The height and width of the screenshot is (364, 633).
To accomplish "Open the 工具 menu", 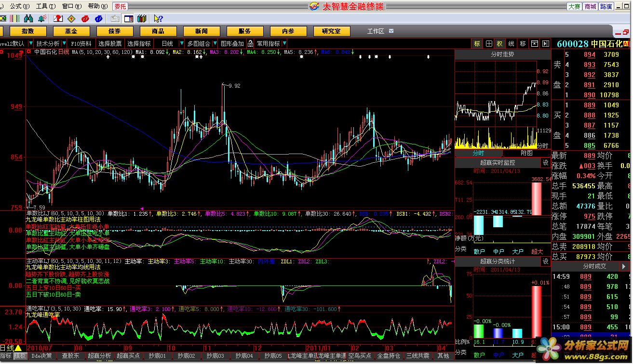I will [45, 6].
